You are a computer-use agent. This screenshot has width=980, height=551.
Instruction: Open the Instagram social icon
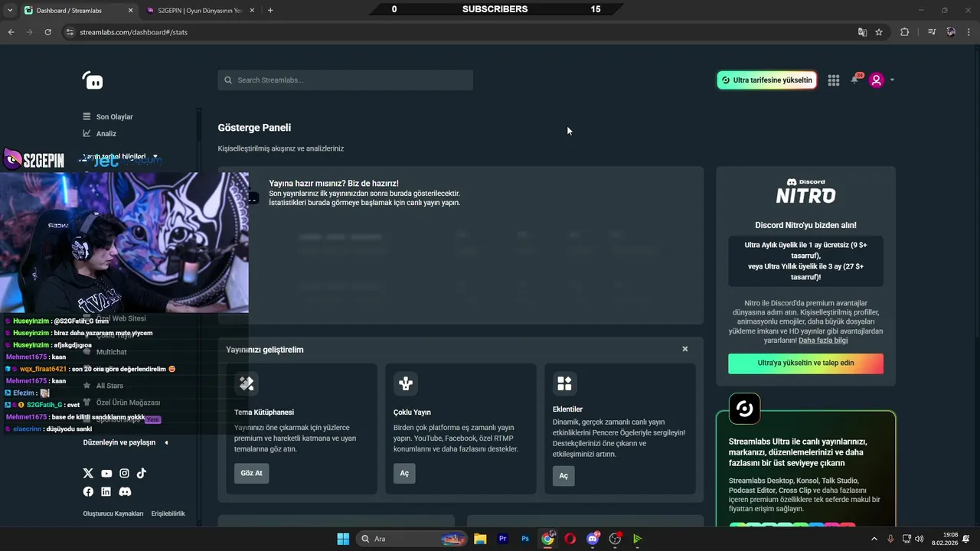coord(124,474)
